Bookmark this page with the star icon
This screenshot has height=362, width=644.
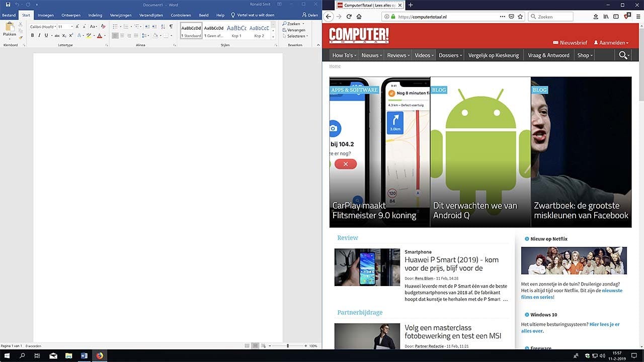520,17
